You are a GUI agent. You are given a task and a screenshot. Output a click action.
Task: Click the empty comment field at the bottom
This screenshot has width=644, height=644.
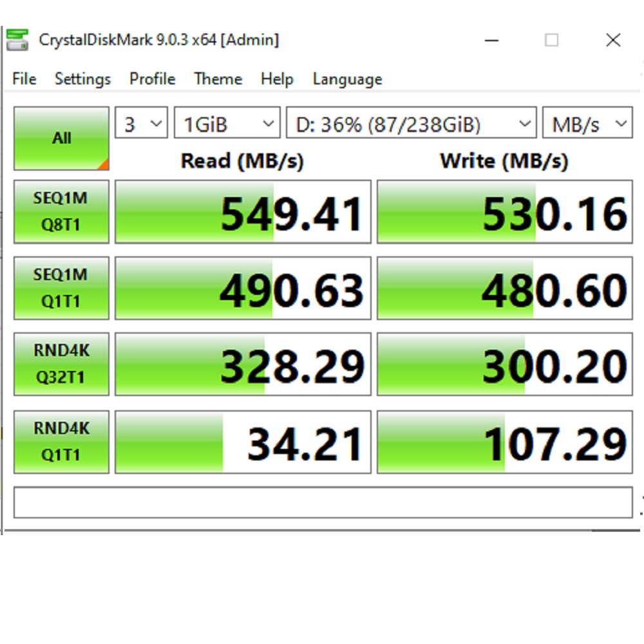coord(323,502)
